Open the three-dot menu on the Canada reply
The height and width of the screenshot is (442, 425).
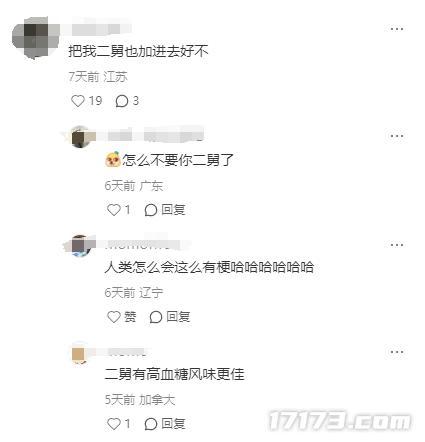(x=397, y=352)
